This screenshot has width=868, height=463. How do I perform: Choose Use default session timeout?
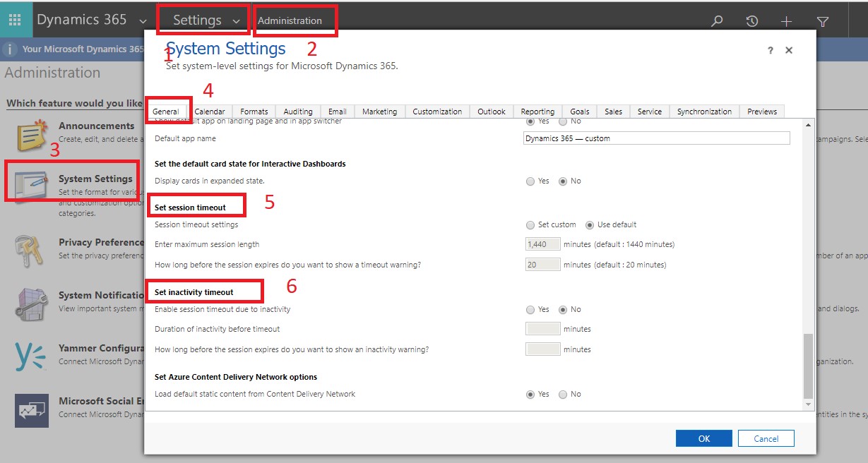(x=590, y=225)
